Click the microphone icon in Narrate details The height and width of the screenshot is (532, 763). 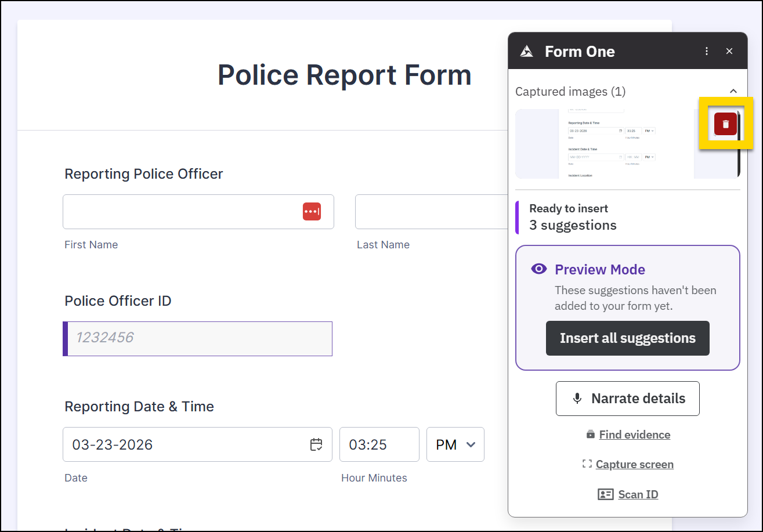[577, 399]
